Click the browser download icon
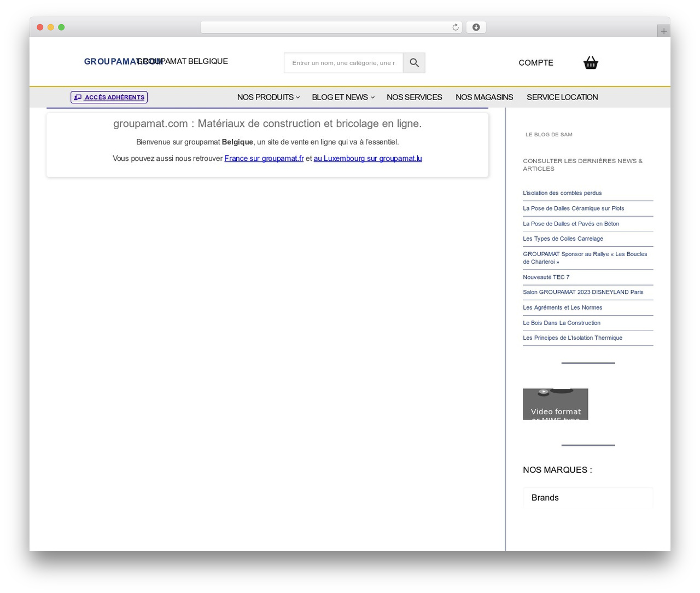700x593 pixels. coord(476,27)
